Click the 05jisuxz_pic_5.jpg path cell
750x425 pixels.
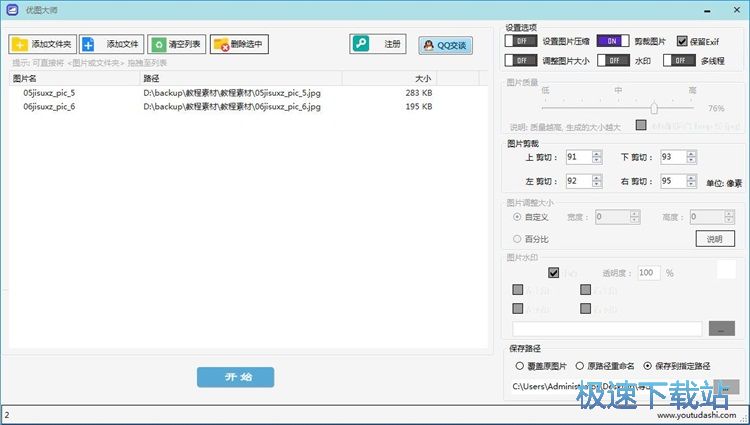tap(232, 93)
